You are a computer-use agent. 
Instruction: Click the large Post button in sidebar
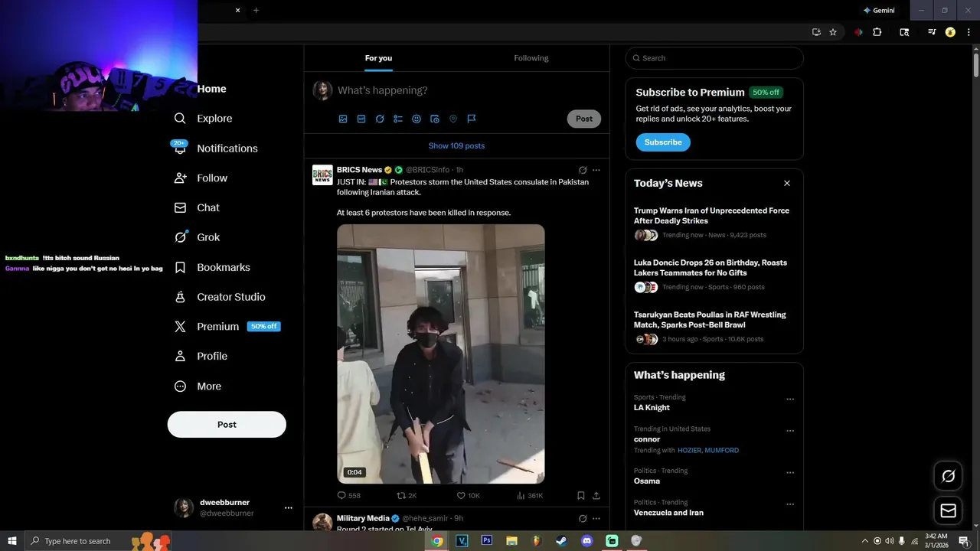pyautogui.click(x=227, y=425)
